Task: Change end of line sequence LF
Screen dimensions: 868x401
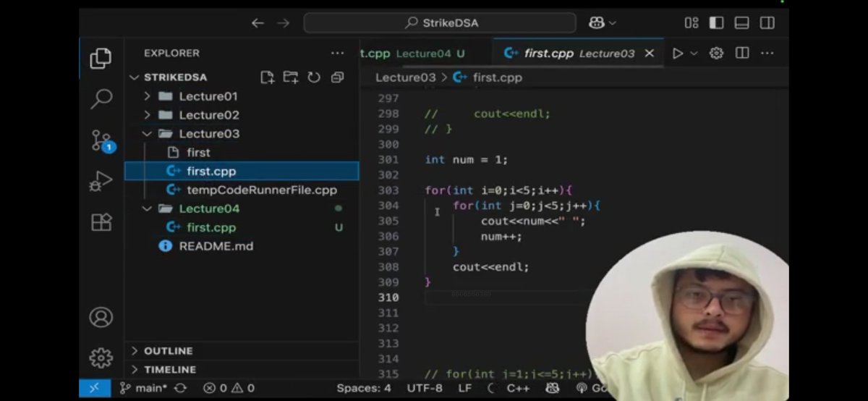Action: (465, 388)
